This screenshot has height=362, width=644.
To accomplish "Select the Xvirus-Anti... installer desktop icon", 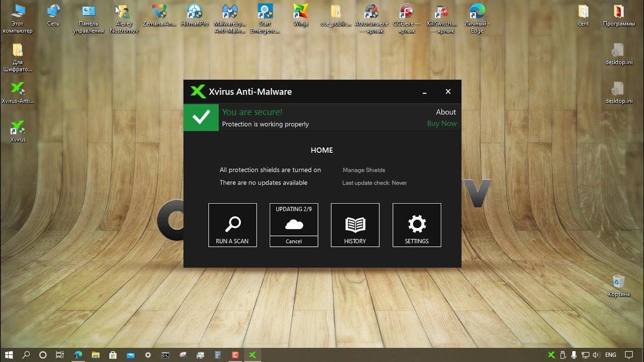I will coord(18,93).
